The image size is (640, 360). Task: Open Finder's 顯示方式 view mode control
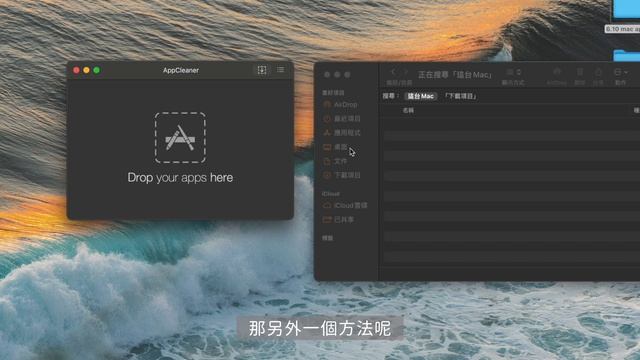point(513,72)
